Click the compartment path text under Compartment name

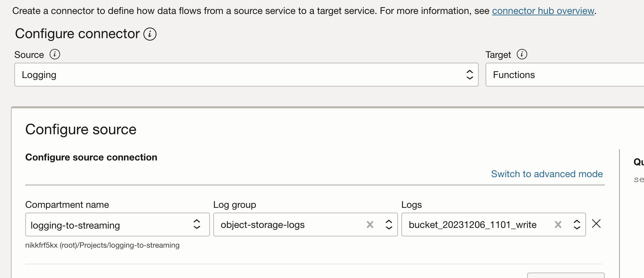click(102, 245)
